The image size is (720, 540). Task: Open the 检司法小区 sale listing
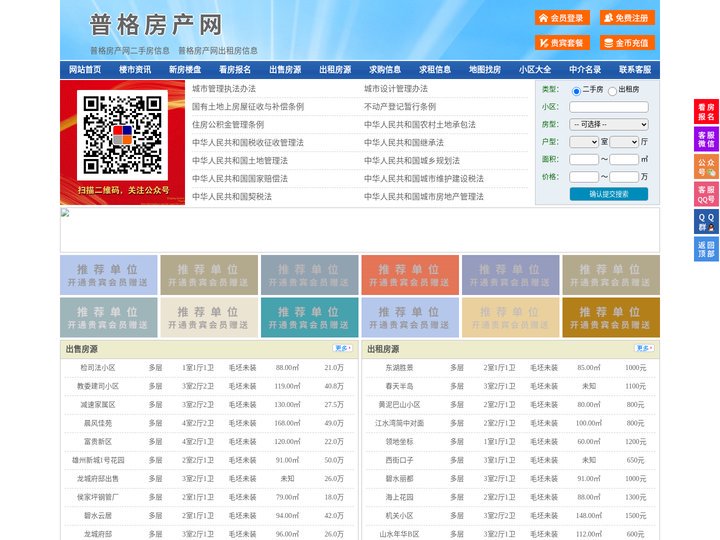point(98,368)
